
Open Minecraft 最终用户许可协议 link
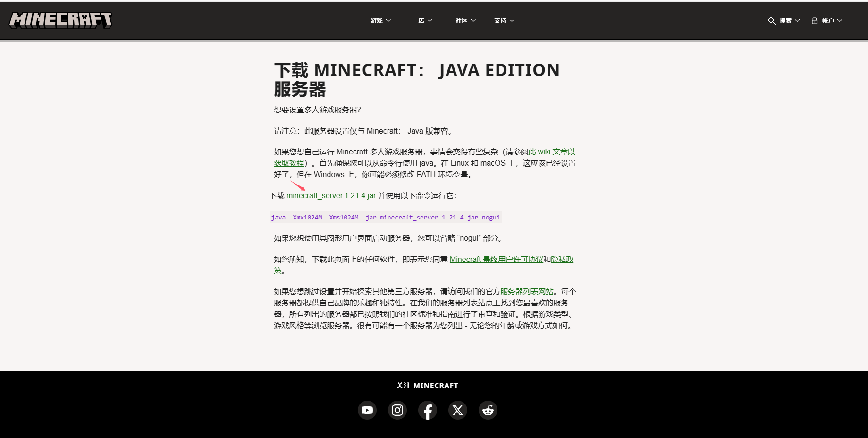[496, 260]
